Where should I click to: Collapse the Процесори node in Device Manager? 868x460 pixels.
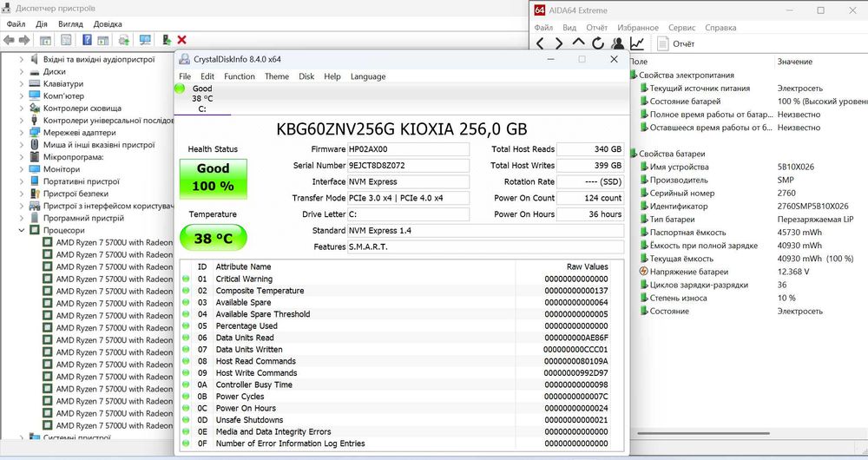click(x=22, y=230)
